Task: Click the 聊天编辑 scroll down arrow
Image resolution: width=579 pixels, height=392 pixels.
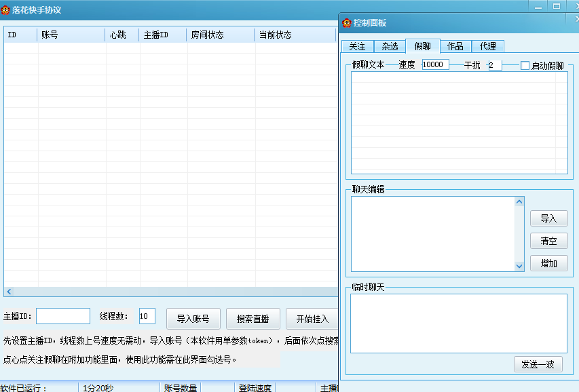Action: tap(519, 266)
